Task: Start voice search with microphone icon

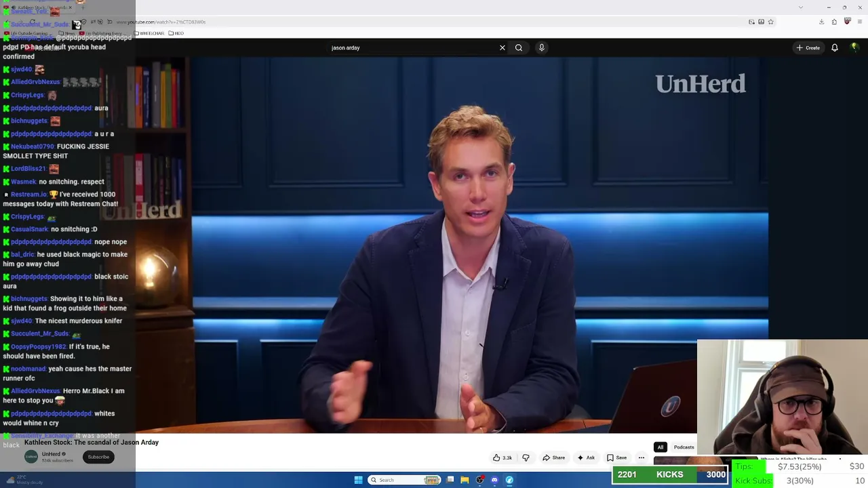Action: click(x=541, y=47)
